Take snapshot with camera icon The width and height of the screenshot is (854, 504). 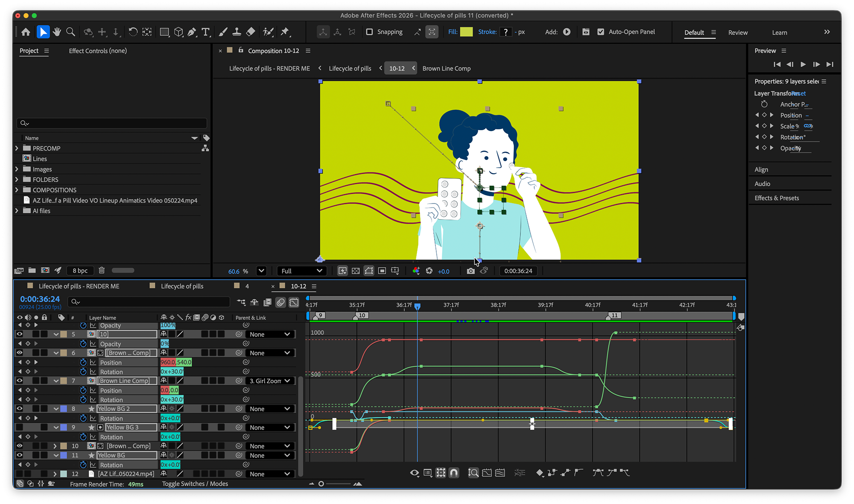pos(471,271)
